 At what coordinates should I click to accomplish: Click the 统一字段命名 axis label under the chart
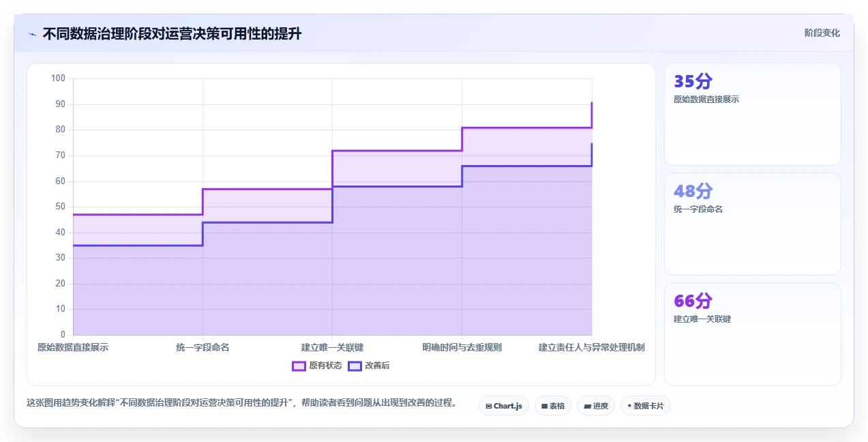[203, 347]
